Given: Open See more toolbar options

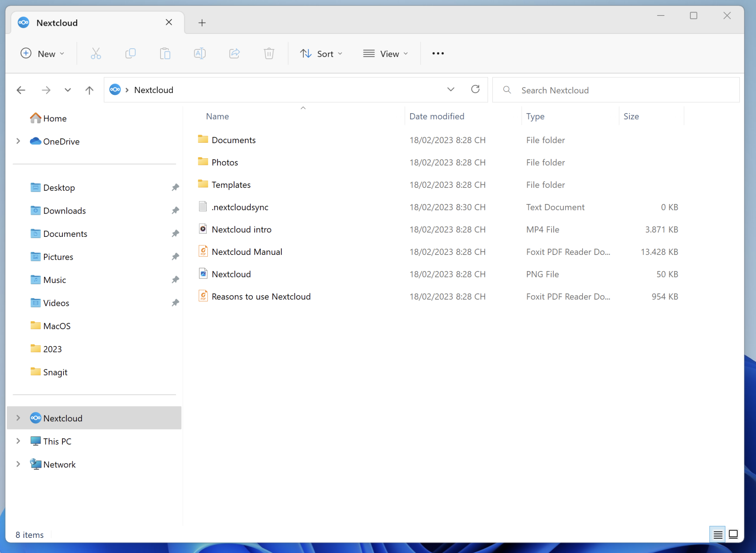Looking at the screenshot, I should [x=437, y=53].
